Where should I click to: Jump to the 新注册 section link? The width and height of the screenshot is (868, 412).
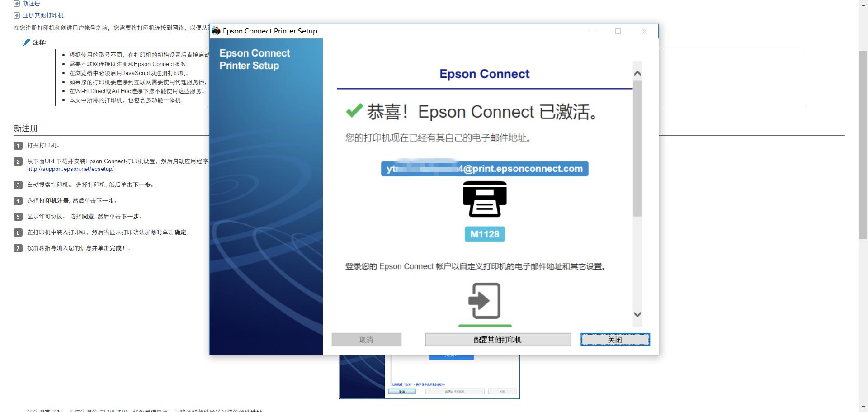31,4
